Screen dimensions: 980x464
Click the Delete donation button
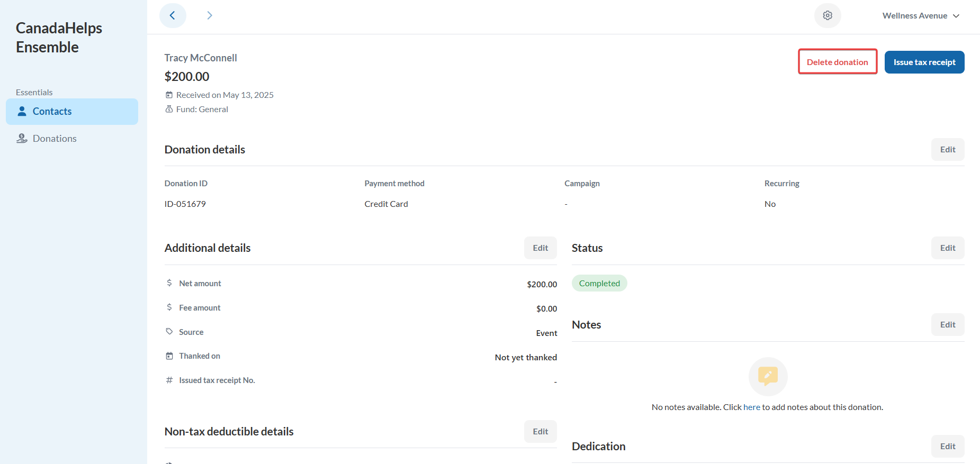coord(837,62)
